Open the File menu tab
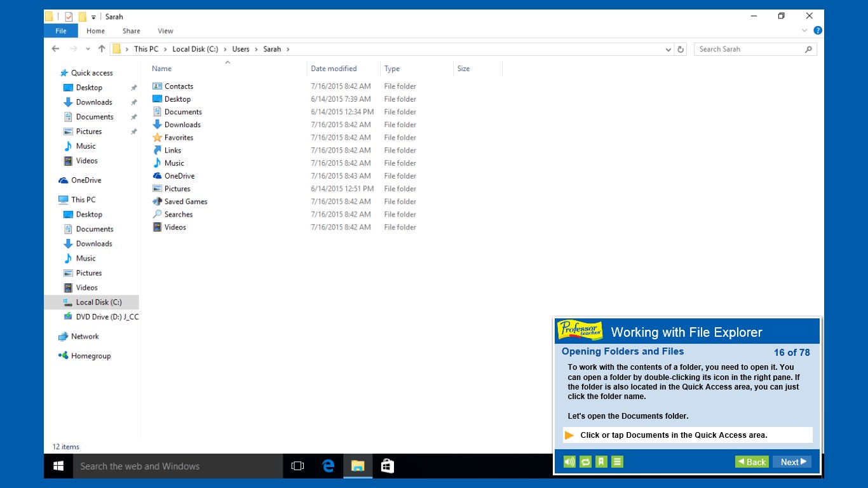868x488 pixels. pos(61,31)
